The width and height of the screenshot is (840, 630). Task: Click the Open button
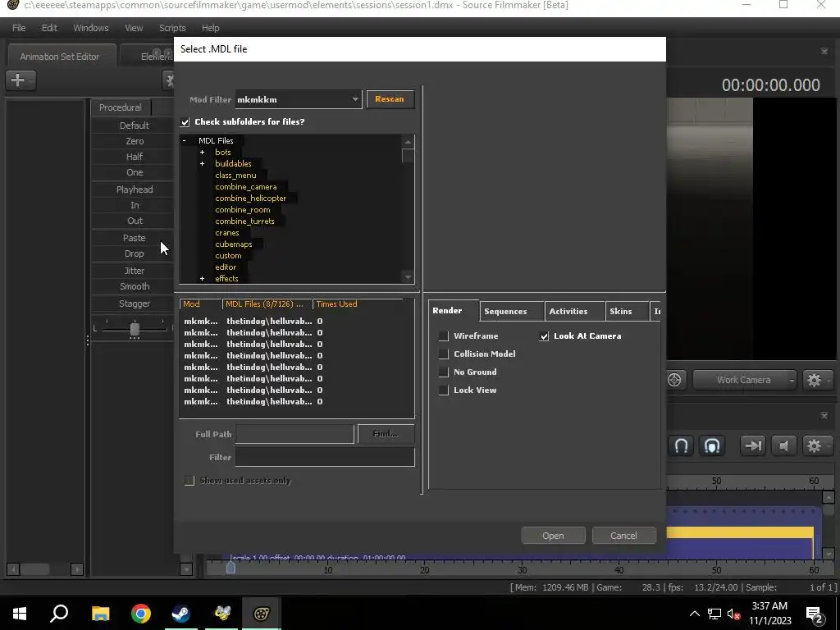coord(553,536)
